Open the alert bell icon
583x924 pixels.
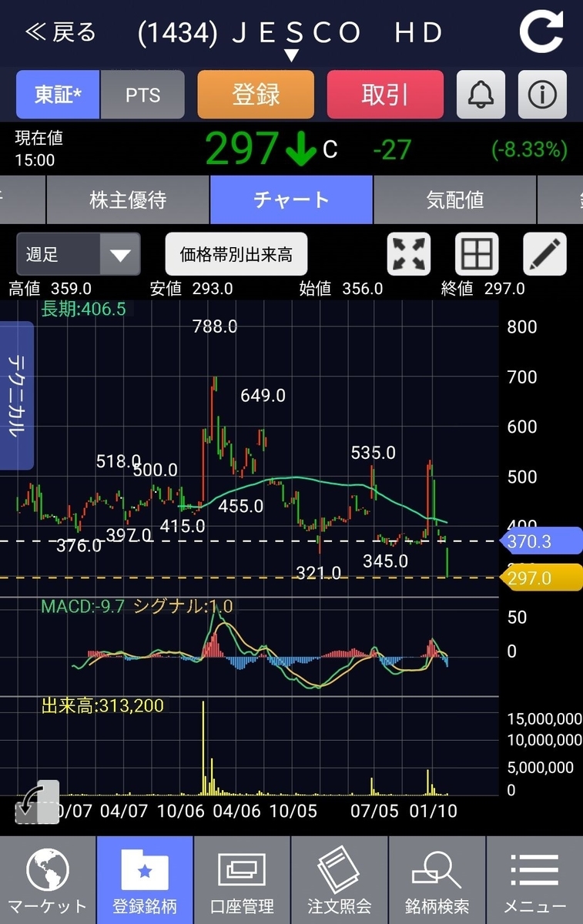point(481,95)
